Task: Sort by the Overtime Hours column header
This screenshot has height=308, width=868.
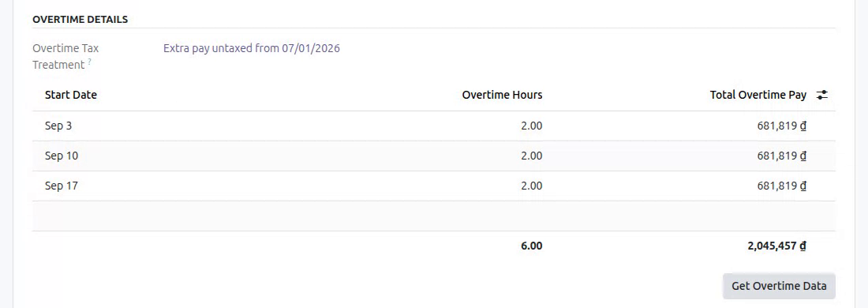Action: coord(502,95)
